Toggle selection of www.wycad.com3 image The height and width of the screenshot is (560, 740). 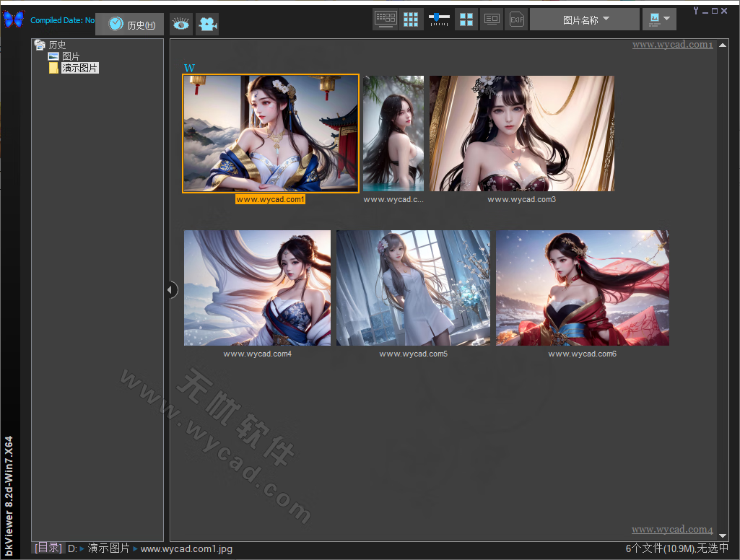(521, 133)
